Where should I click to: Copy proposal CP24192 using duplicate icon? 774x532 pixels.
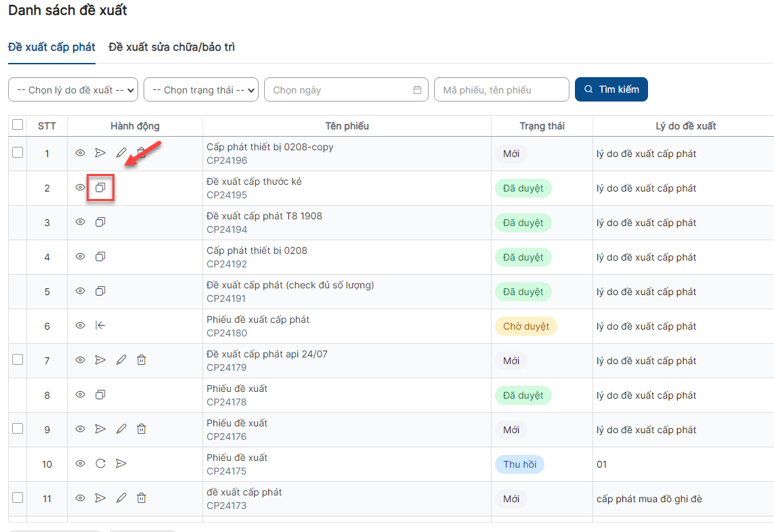(100, 257)
